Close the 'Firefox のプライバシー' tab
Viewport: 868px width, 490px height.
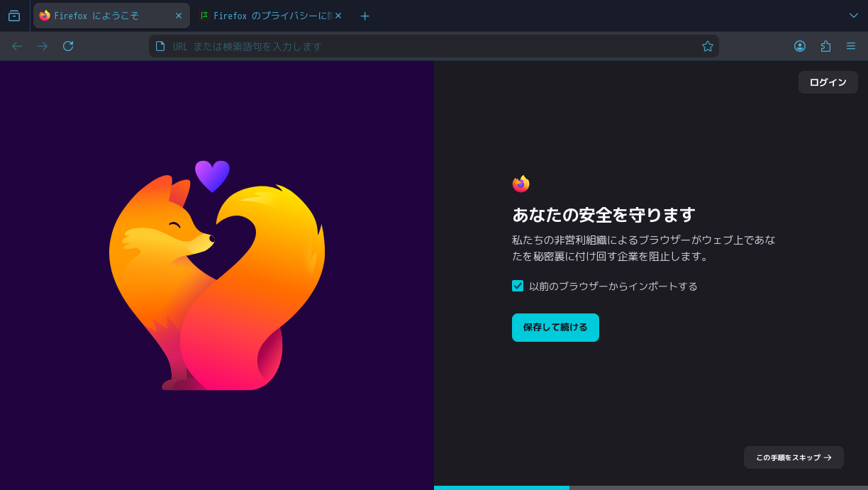tap(338, 16)
